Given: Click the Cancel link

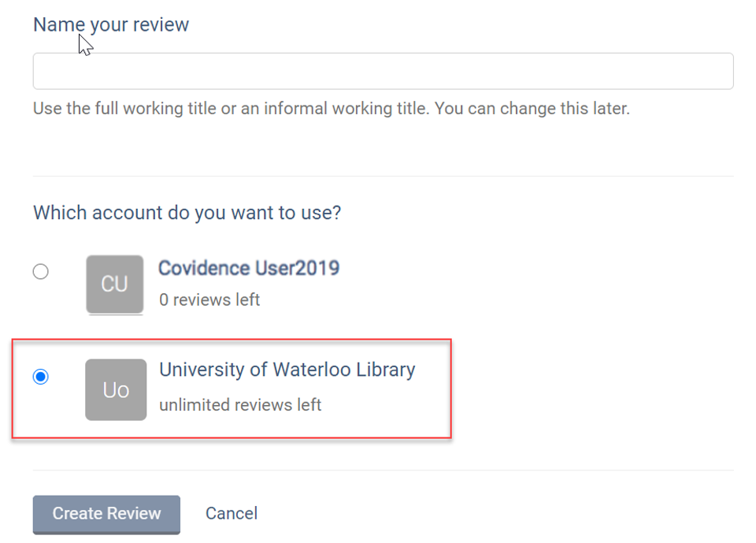Looking at the screenshot, I should (x=232, y=514).
